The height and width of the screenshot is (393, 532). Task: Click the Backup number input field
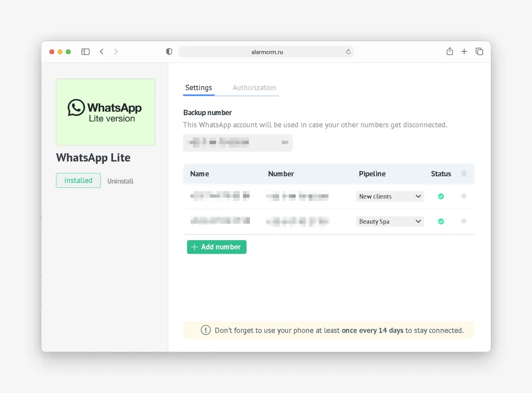point(238,143)
